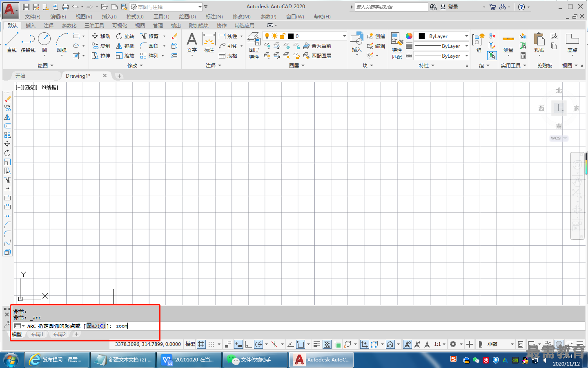Screen dimensions: 588x368
Task: Click the object color wheel icon
Action: pos(409,36)
